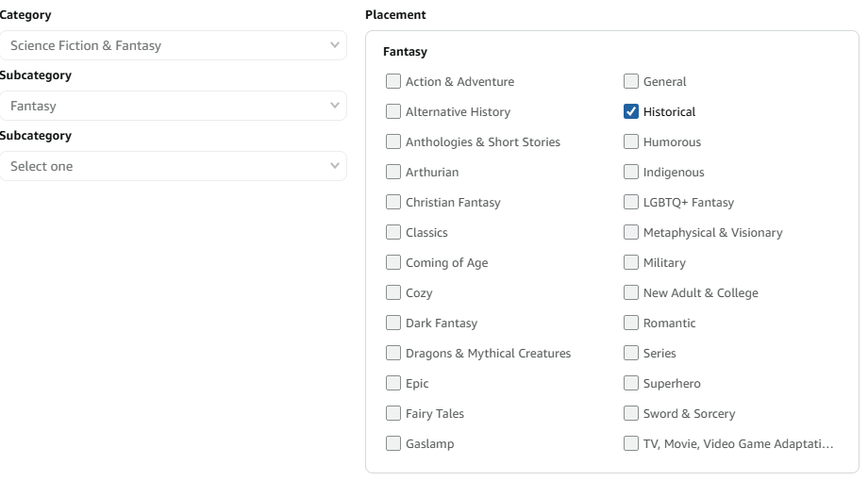Tick Anthologies & Short Stories
The height and width of the screenshot is (481, 868).
(x=393, y=141)
